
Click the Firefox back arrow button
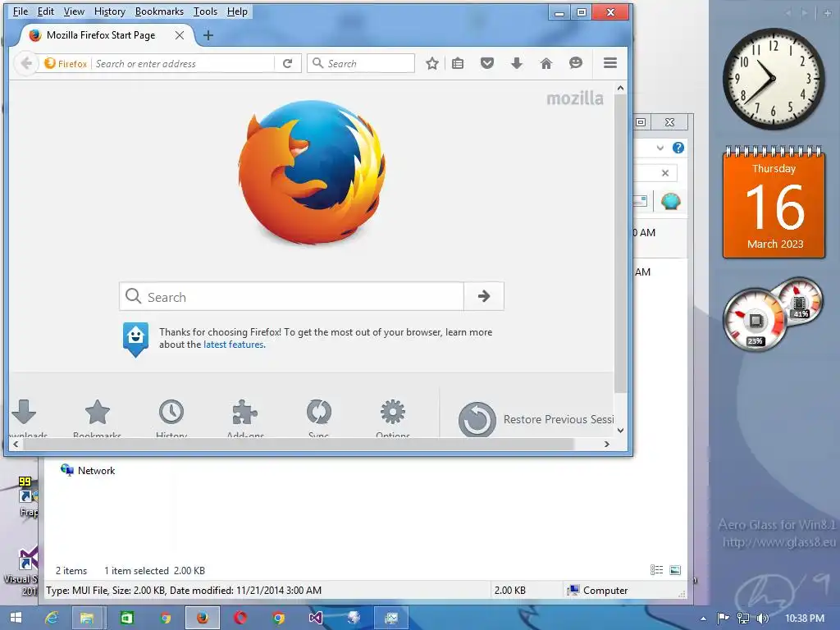[x=25, y=63]
